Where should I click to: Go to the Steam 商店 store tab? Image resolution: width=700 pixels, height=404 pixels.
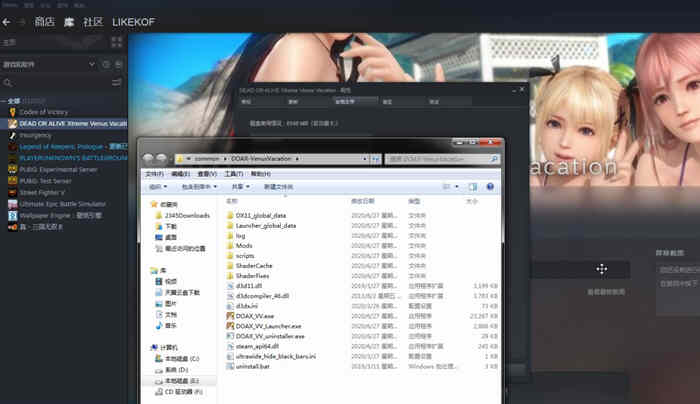[44, 20]
